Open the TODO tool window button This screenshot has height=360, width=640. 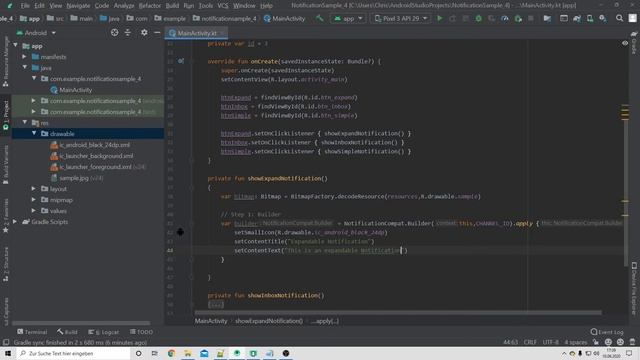(x=141, y=332)
